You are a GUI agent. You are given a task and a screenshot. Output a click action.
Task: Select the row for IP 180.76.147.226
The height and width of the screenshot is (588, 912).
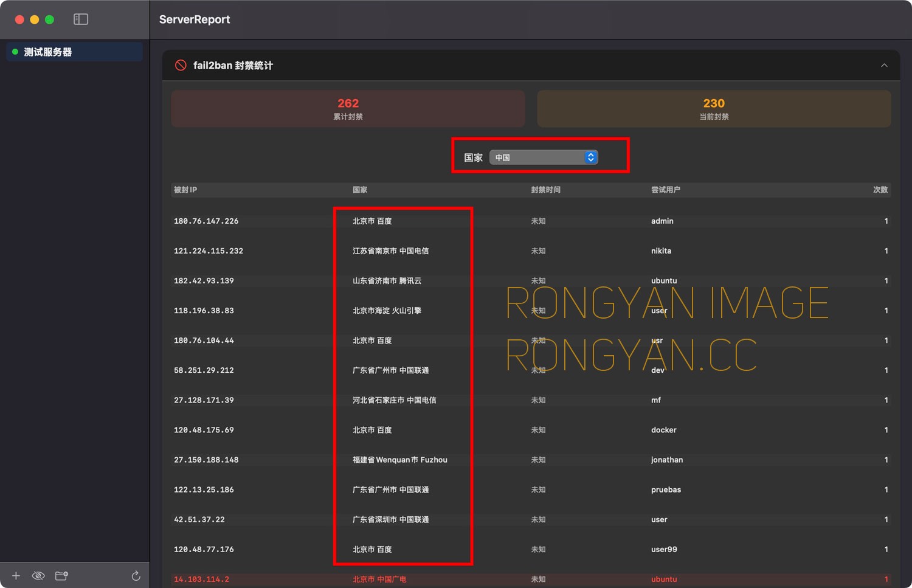(531, 221)
